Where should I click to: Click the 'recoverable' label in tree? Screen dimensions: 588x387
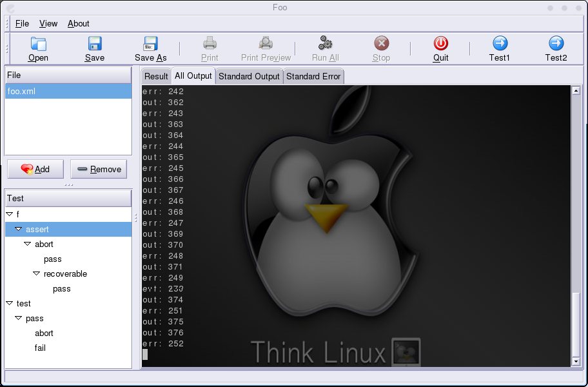click(65, 273)
